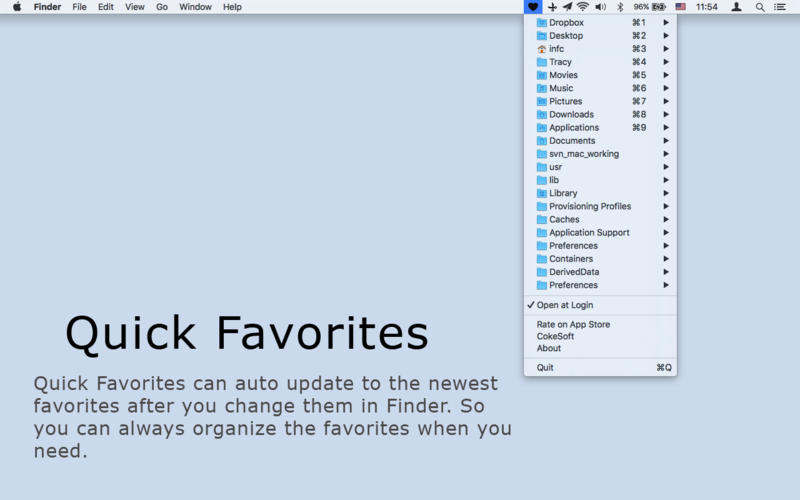Viewport: 800px width, 500px height.
Task: Open the Bluetooth menu bar icon
Action: tap(619, 7)
